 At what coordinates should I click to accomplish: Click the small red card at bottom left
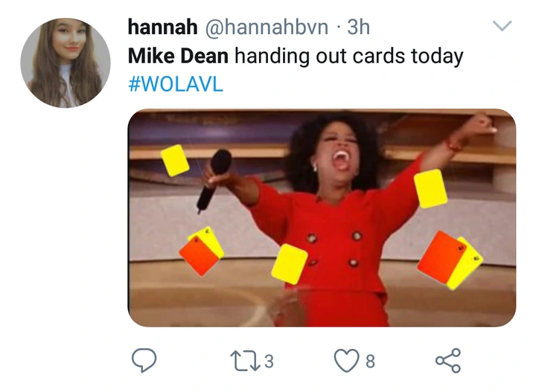click(199, 255)
